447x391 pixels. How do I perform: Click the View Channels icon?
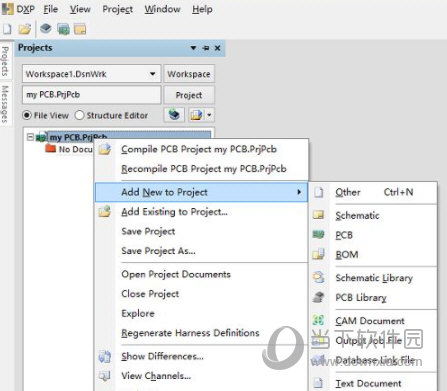coord(105,376)
